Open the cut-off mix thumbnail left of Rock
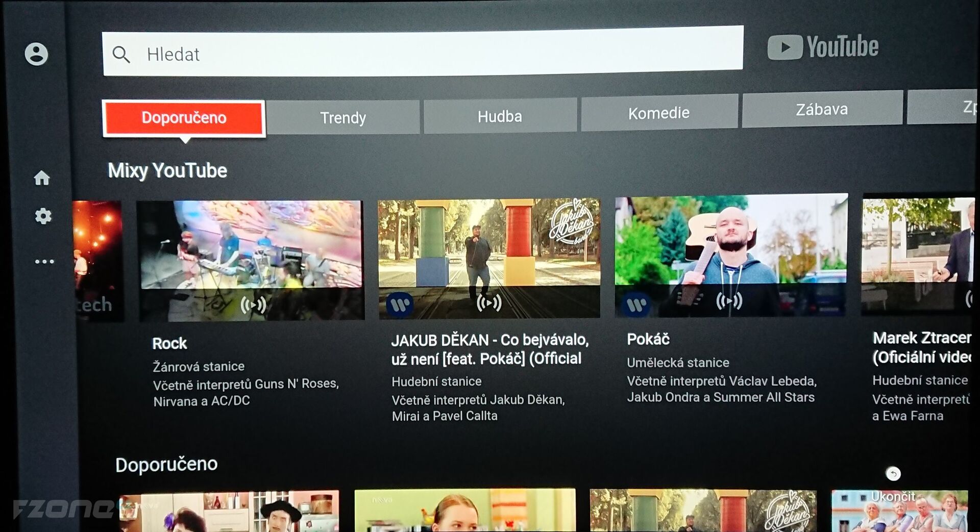 (x=98, y=261)
